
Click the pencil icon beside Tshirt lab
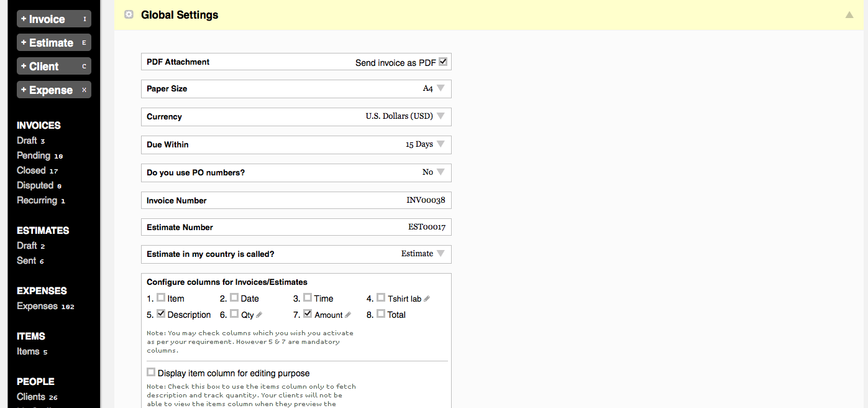(427, 299)
